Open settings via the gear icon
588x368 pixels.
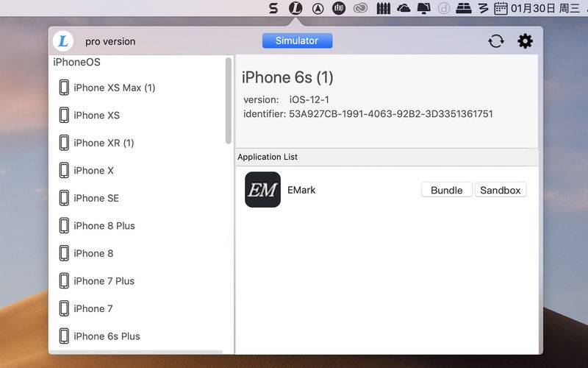point(525,41)
